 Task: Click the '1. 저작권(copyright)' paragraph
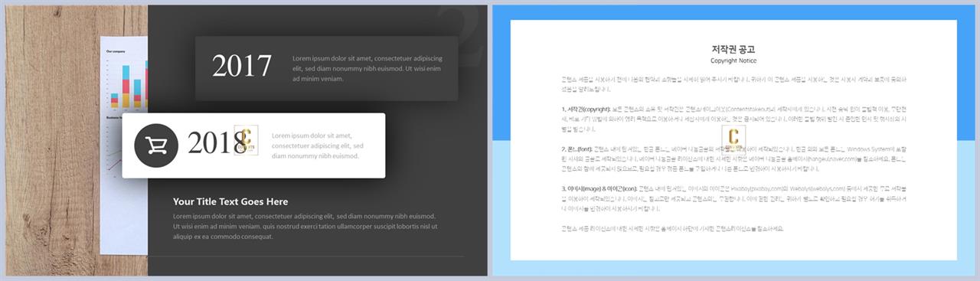pyautogui.click(x=733, y=119)
